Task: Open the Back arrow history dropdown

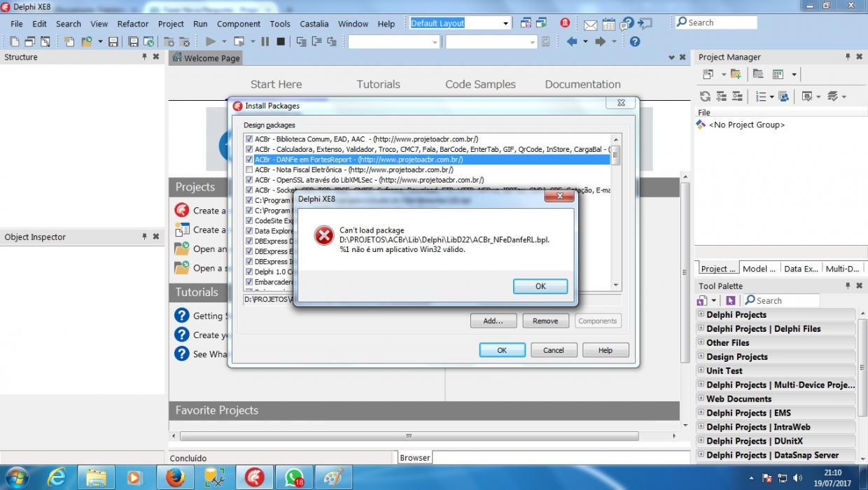Action: (x=584, y=42)
